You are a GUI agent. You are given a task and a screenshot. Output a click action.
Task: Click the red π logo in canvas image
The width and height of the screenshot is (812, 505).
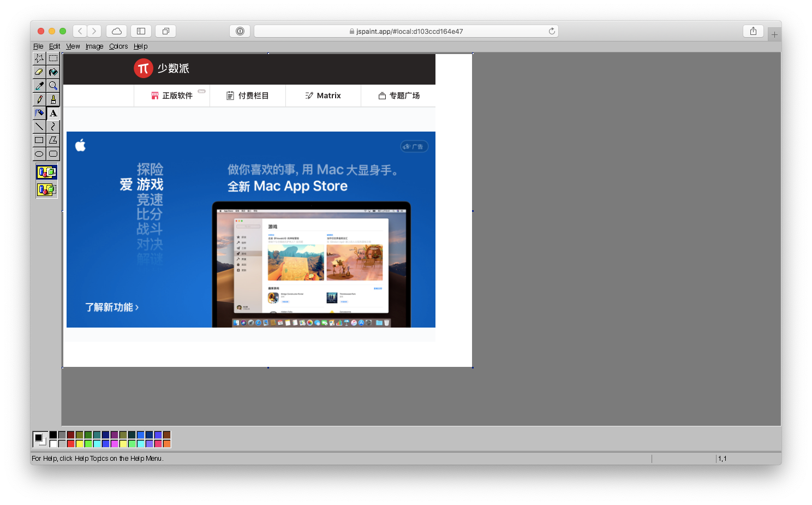(x=144, y=68)
